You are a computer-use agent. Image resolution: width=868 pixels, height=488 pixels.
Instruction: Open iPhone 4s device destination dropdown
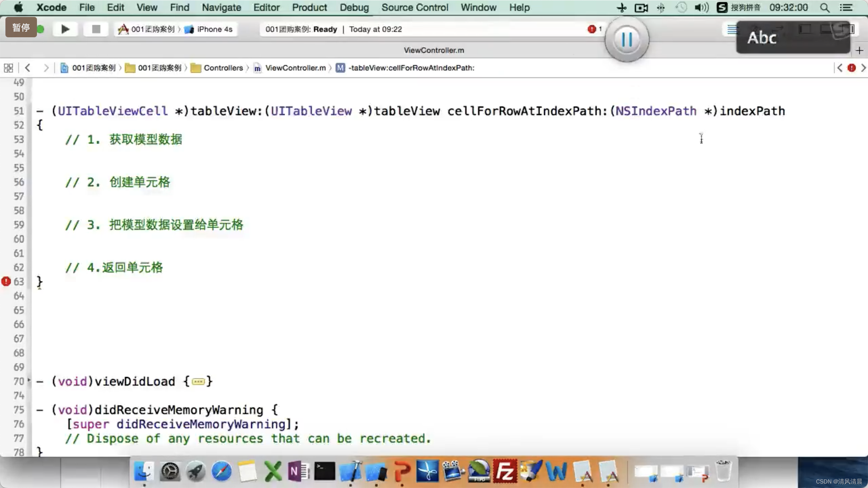(214, 29)
